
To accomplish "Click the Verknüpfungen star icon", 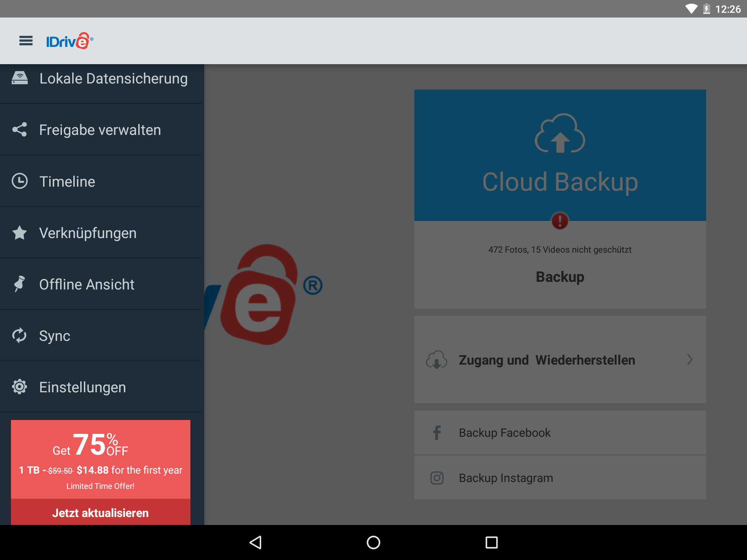I will [20, 233].
